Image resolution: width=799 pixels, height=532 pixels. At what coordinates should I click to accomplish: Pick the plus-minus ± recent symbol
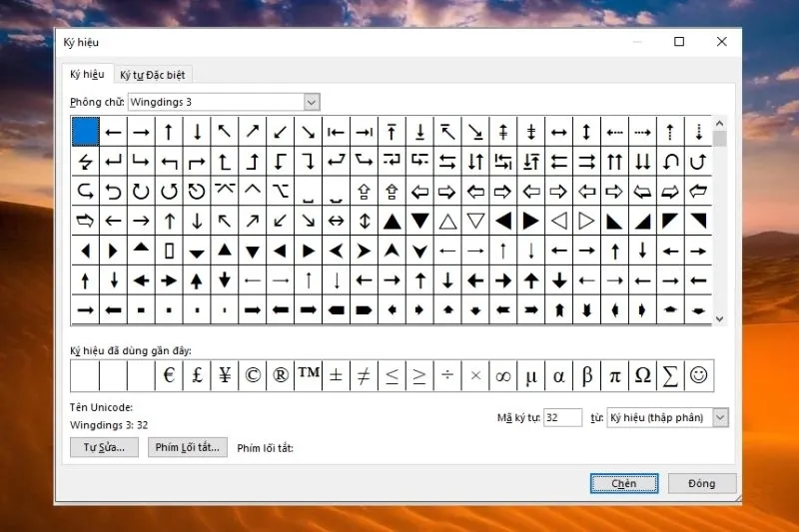(336, 375)
